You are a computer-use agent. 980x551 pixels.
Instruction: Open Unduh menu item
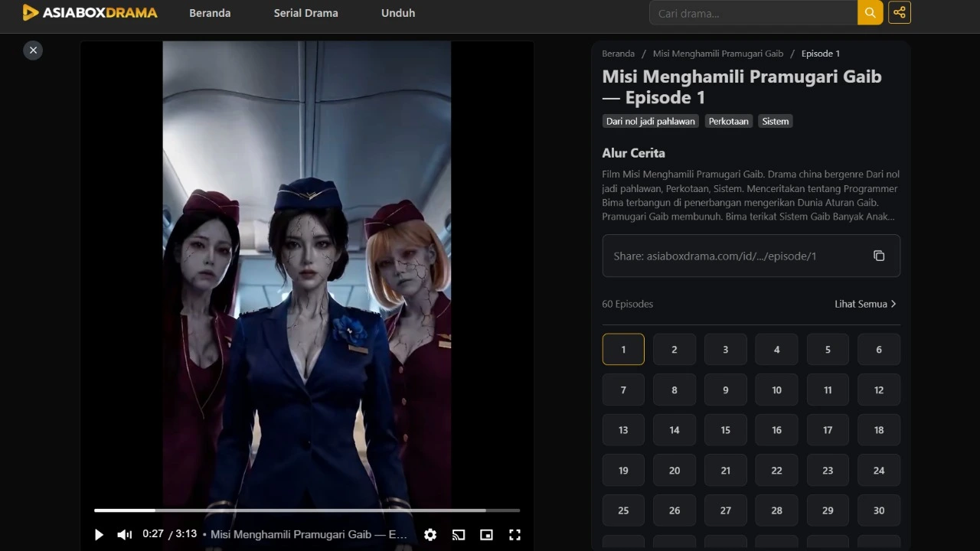[398, 13]
